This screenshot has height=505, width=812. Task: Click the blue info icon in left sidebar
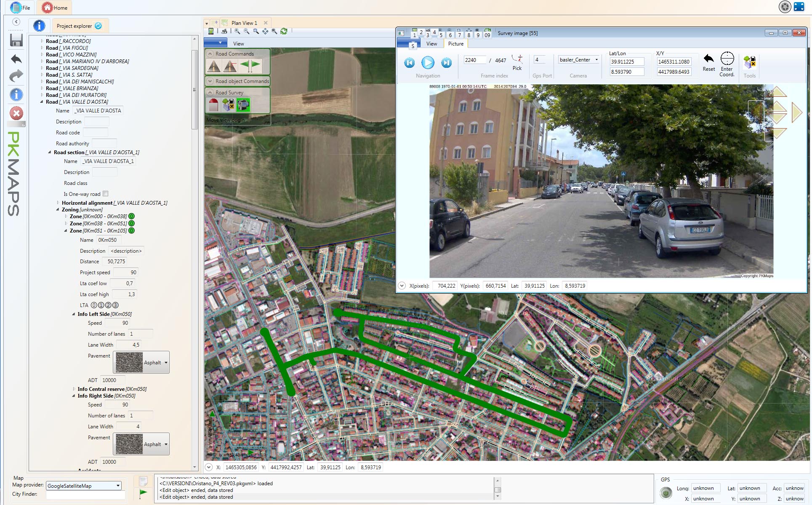[16, 94]
